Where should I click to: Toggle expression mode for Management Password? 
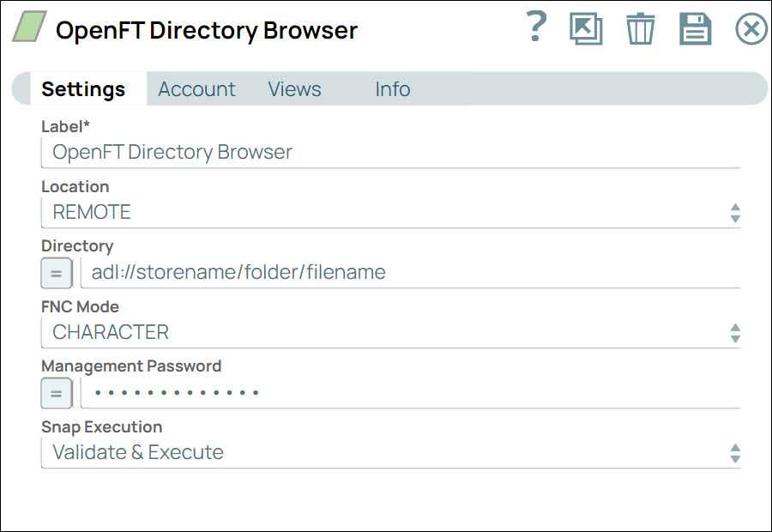(x=56, y=393)
